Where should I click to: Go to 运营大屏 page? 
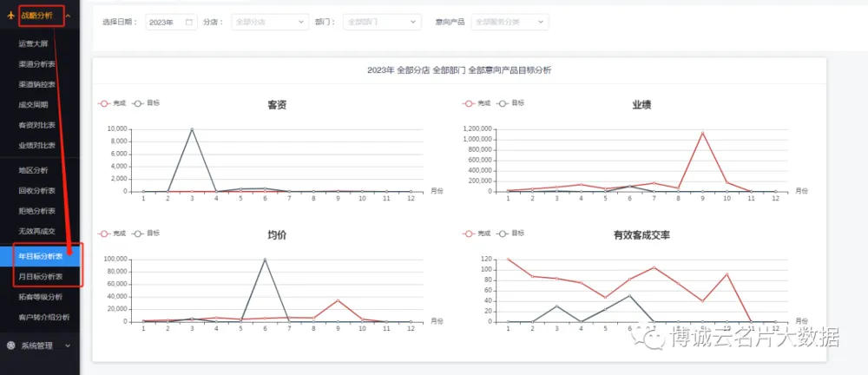[35, 43]
